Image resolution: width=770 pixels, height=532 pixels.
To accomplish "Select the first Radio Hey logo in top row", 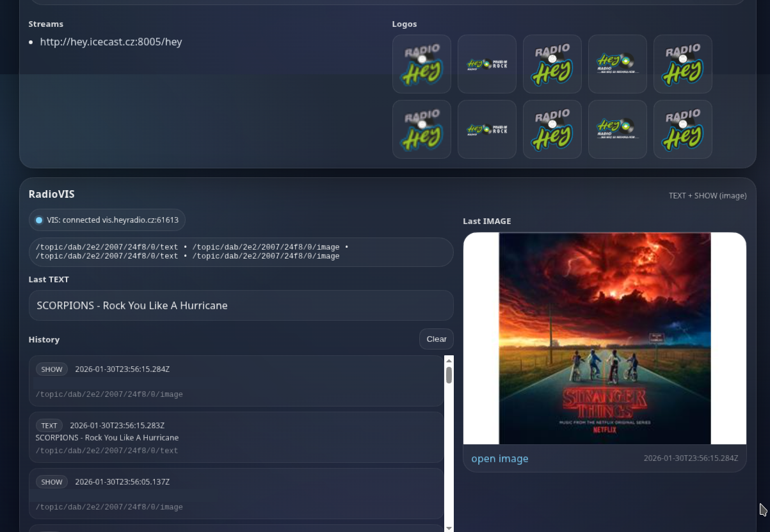I will click(421, 64).
